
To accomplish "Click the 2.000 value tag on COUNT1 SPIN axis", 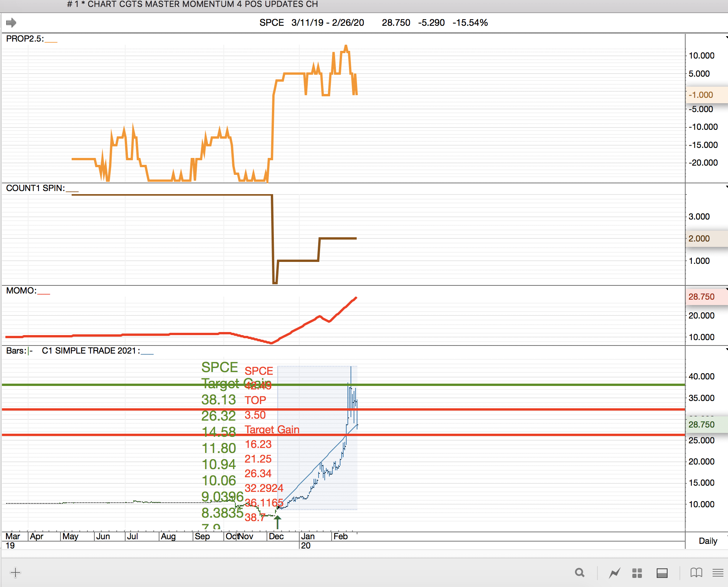I will point(706,238).
